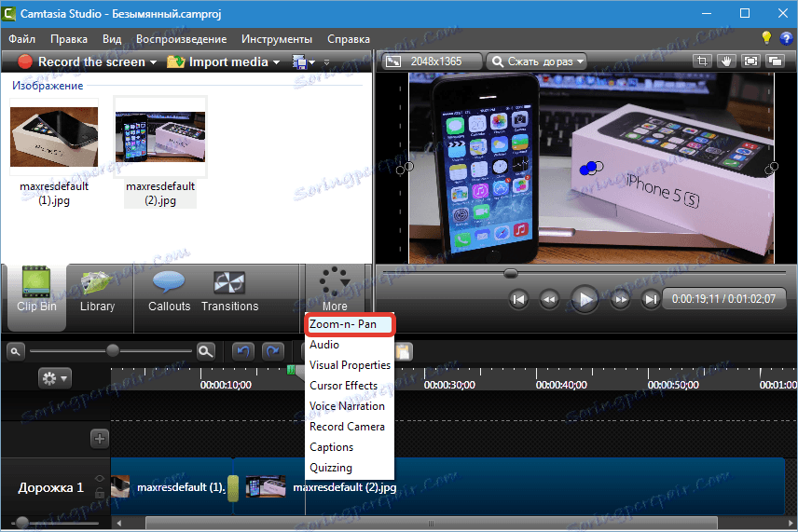Select the maxresdefault (2).jpg thumbnail in Clip Bin
798x532 pixels.
160,137
